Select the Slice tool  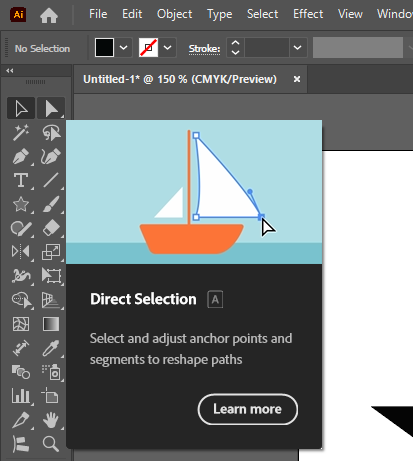(21, 420)
